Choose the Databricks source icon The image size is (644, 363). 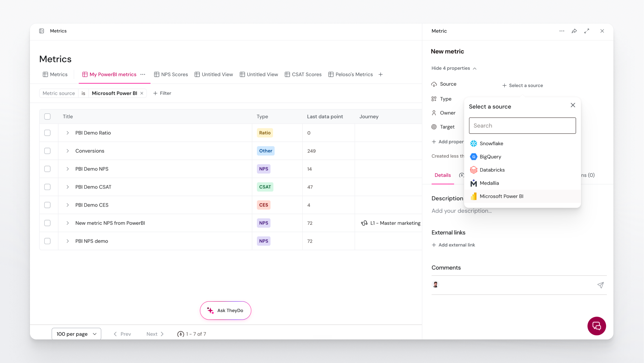pyautogui.click(x=473, y=170)
